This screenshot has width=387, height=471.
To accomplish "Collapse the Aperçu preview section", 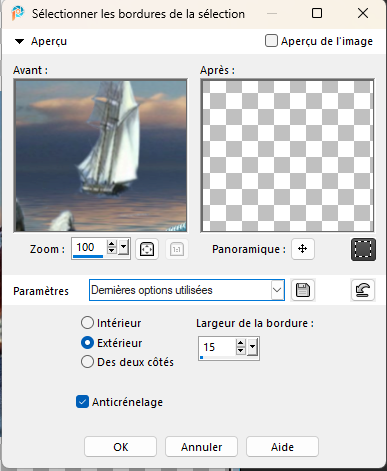I will tap(20, 41).
